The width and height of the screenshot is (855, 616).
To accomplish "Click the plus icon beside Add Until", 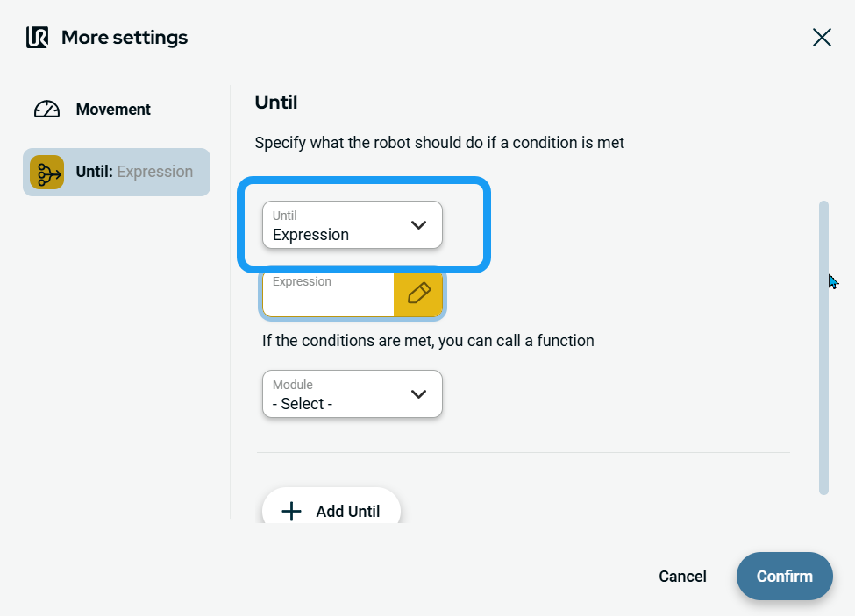I will (291, 511).
